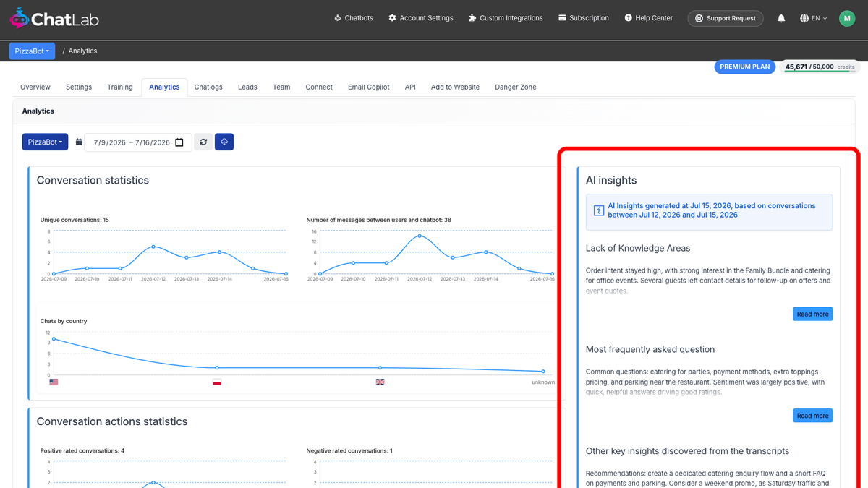The height and width of the screenshot is (488, 868).
Task: Open Account Settings in the top bar
Action: [x=420, y=18]
